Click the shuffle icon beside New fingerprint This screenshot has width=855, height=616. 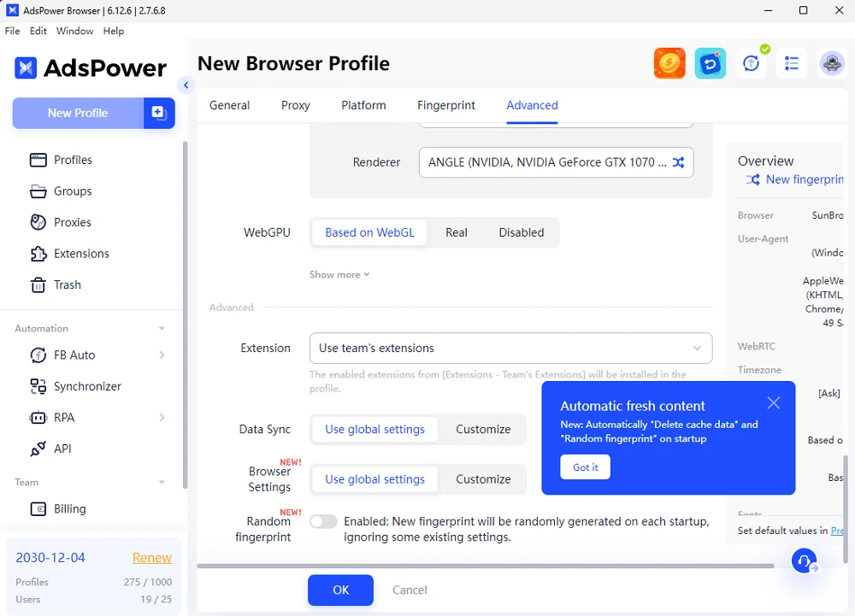(753, 179)
